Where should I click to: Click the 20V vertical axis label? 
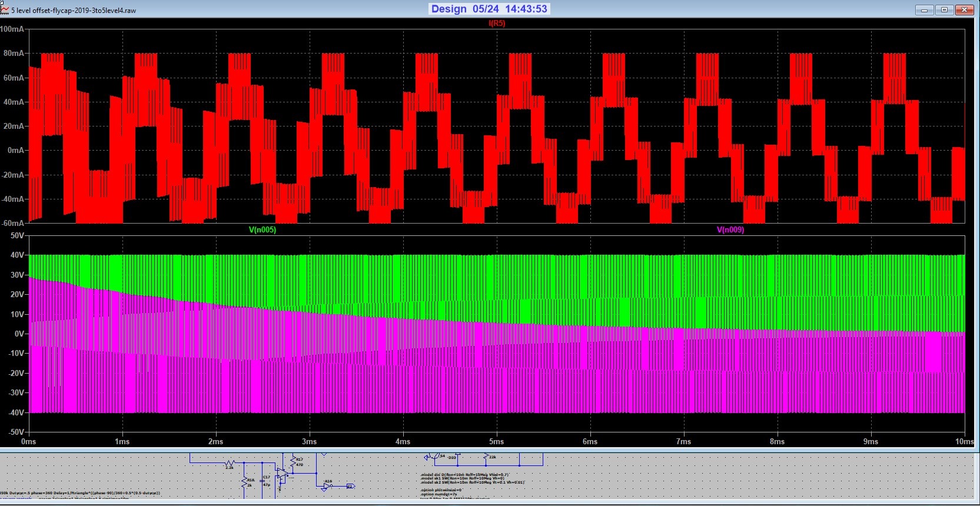(18, 294)
